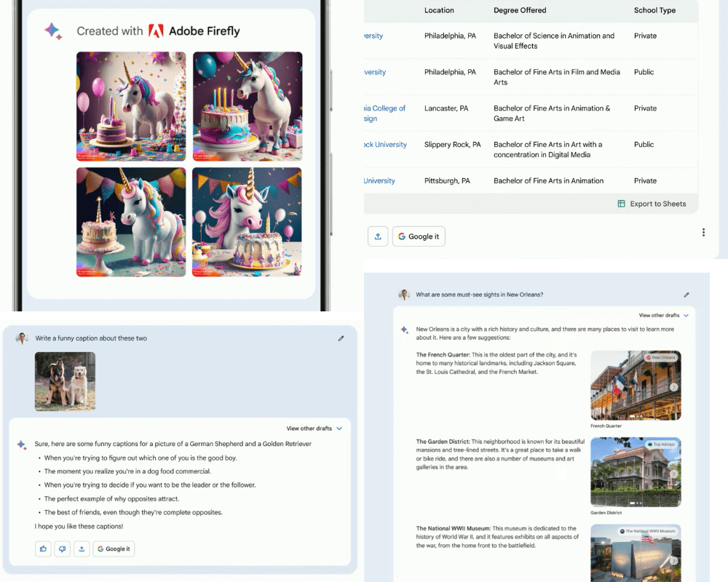The image size is (728, 582).
Task: Click the opposites attract caption
Action: [x=111, y=499]
